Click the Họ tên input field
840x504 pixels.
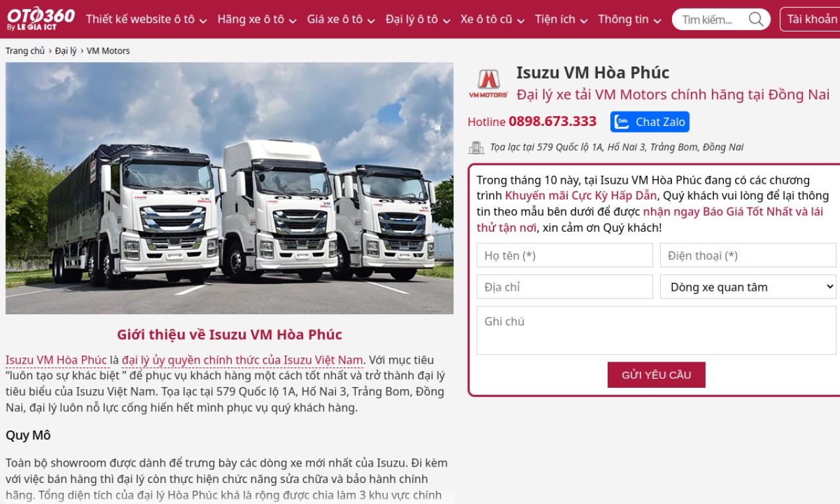[565, 255]
